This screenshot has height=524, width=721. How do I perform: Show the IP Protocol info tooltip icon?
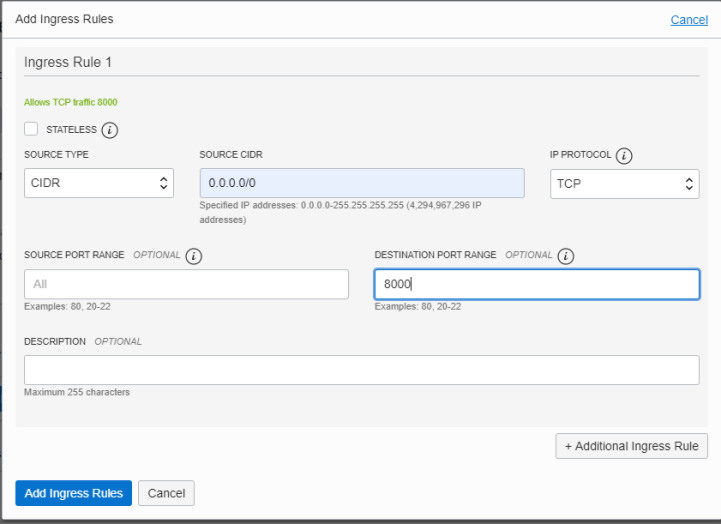[624, 156]
